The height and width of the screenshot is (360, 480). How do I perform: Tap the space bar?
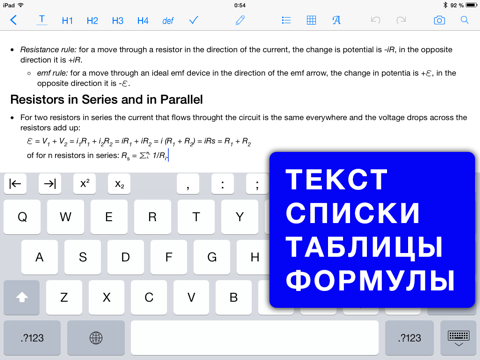[x=255, y=338]
